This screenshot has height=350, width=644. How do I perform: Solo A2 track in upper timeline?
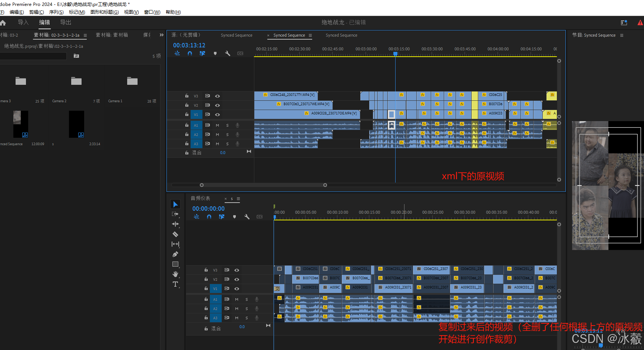point(228,134)
